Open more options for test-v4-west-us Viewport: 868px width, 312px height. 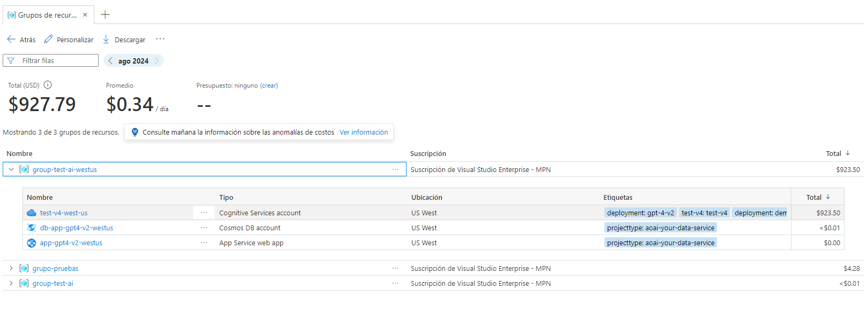coord(204,213)
